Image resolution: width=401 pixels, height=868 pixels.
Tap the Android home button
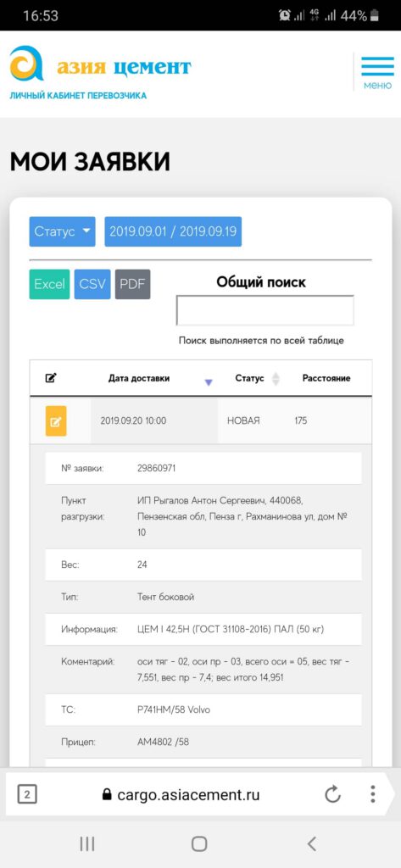[x=199, y=843]
